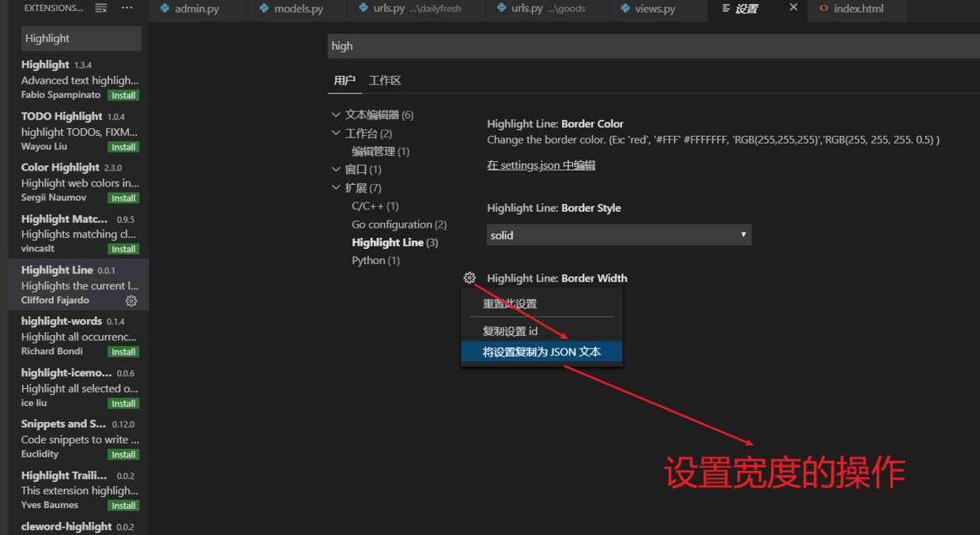The height and width of the screenshot is (535, 980).
Task: Collapse the 扩展 tree section
Action: click(336, 187)
